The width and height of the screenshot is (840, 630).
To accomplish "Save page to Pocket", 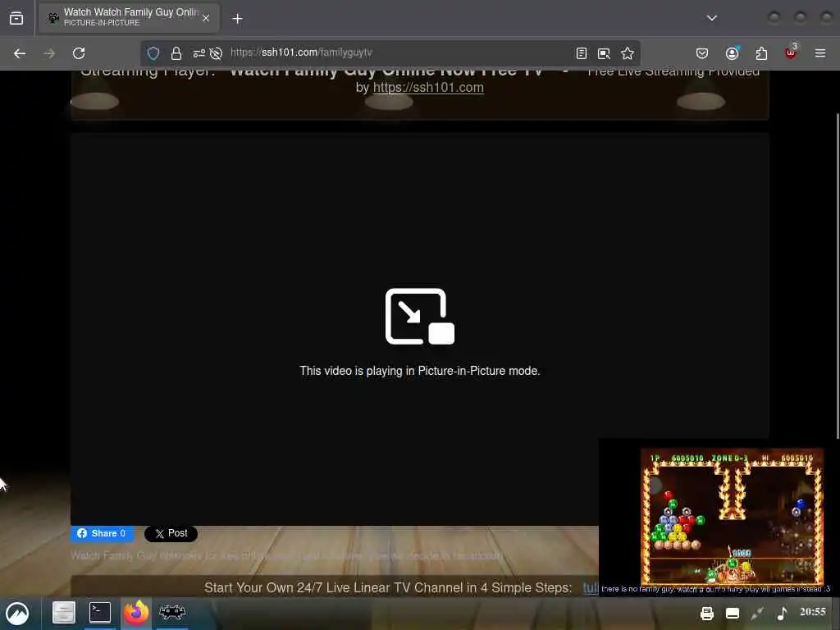I will [702, 53].
